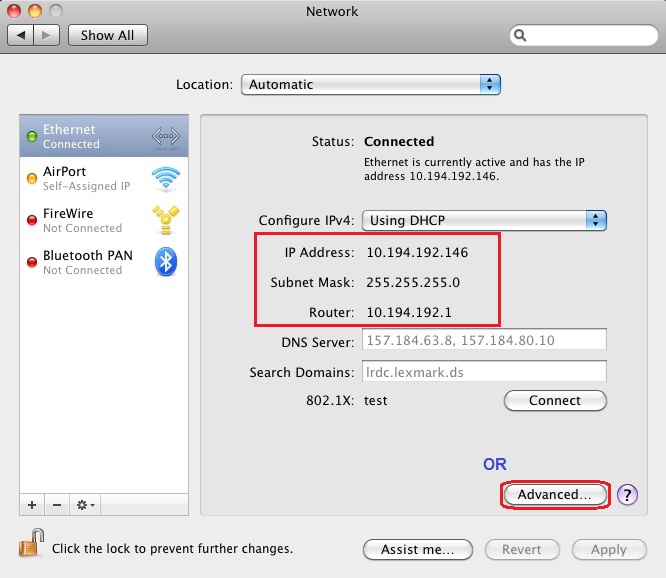Click the 802.1X Connect button
This screenshot has width=666, height=578.
click(x=555, y=400)
